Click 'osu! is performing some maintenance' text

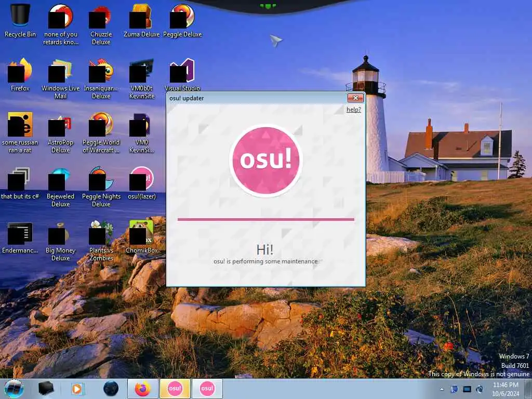[265, 261]
